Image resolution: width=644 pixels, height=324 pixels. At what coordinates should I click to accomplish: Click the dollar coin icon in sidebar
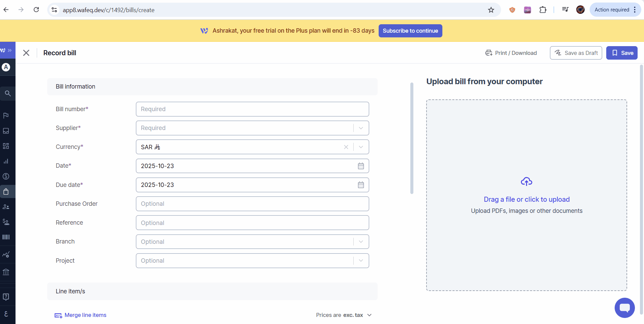[x=6, y=176]
